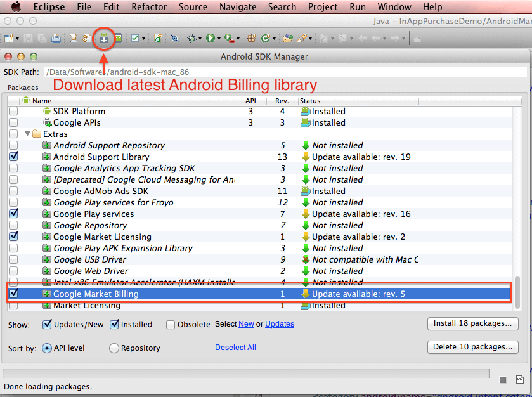The height and width of the screenshot is (397, 532).
Task: Click the SDK Path text field
Action: coord(286,72)
